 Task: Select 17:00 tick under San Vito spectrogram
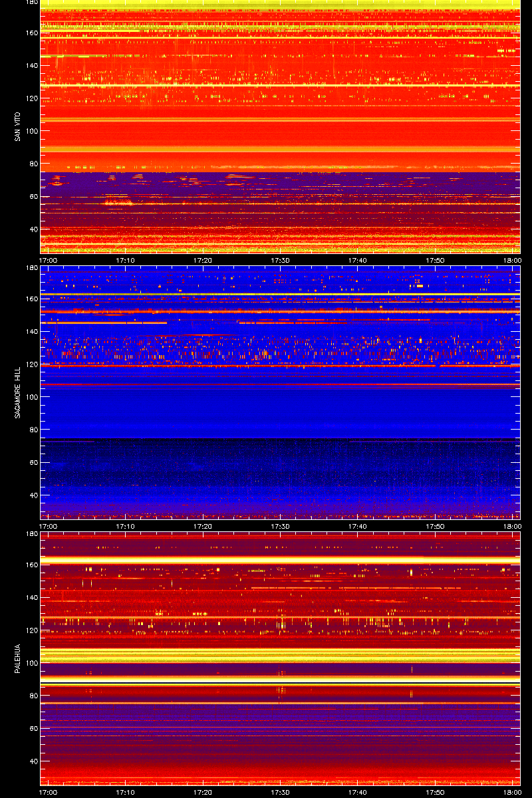pyautogui.click(x=49, y=261)
